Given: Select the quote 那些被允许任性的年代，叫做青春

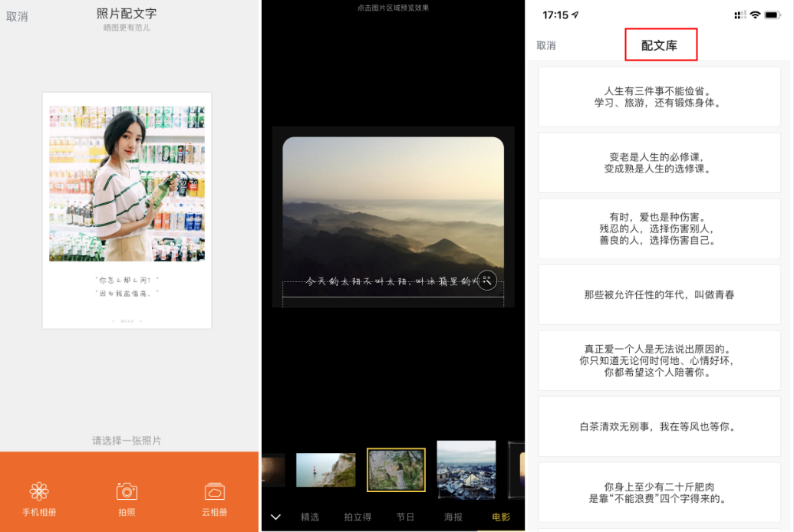Looking at the screenshot, I should coord(659,294).
